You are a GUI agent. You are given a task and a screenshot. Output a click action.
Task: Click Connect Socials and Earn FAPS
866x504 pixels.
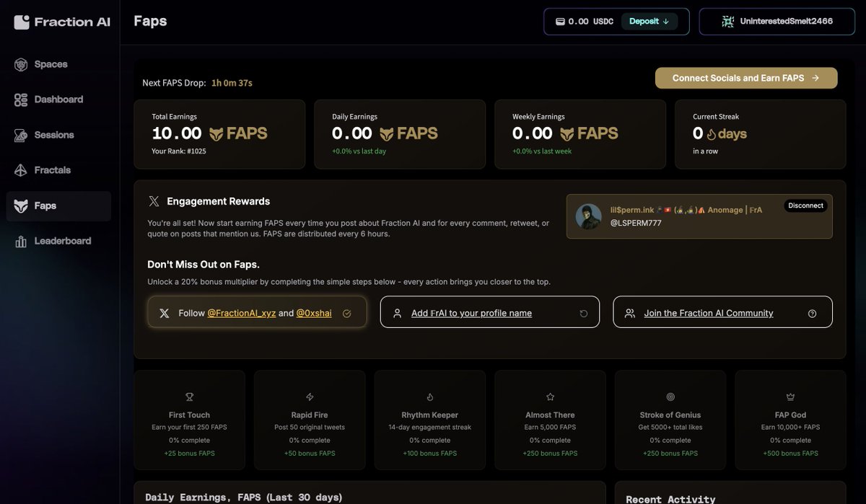click(x=746, y=78)
